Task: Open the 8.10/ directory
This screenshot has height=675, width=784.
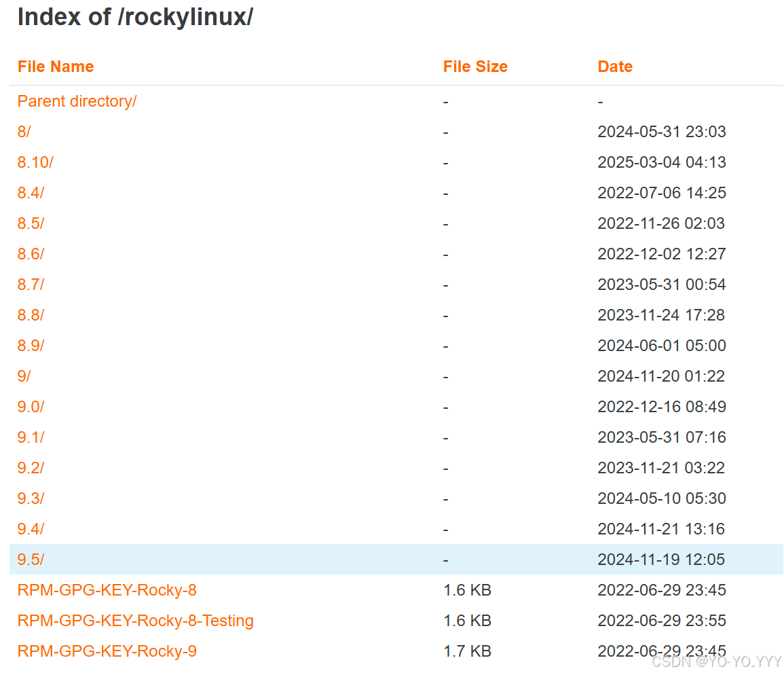Action: (x=35, y=162)
